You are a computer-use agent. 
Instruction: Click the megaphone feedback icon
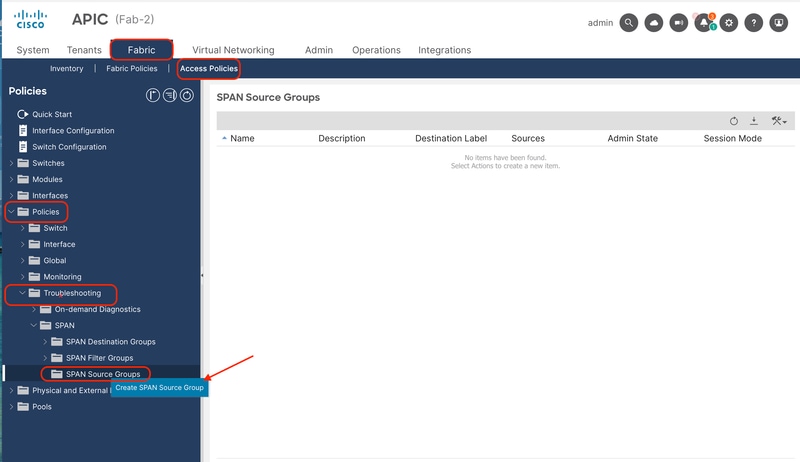(679, 23)
